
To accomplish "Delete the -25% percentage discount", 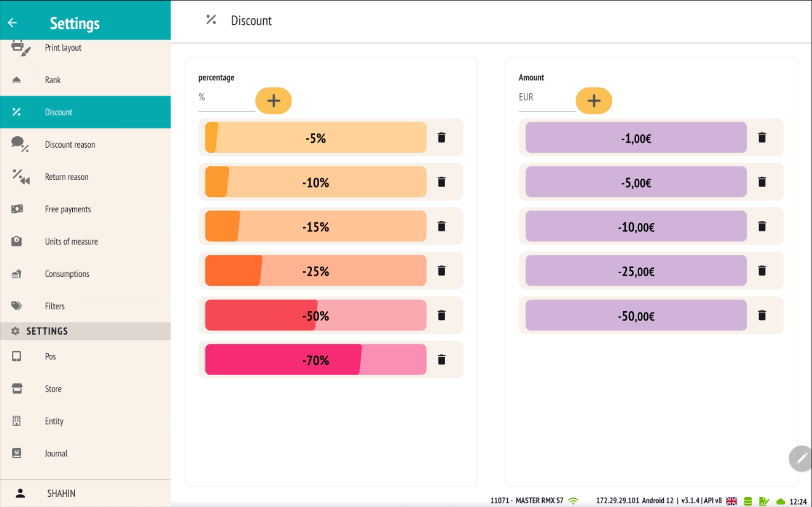I will coord(441,271).
